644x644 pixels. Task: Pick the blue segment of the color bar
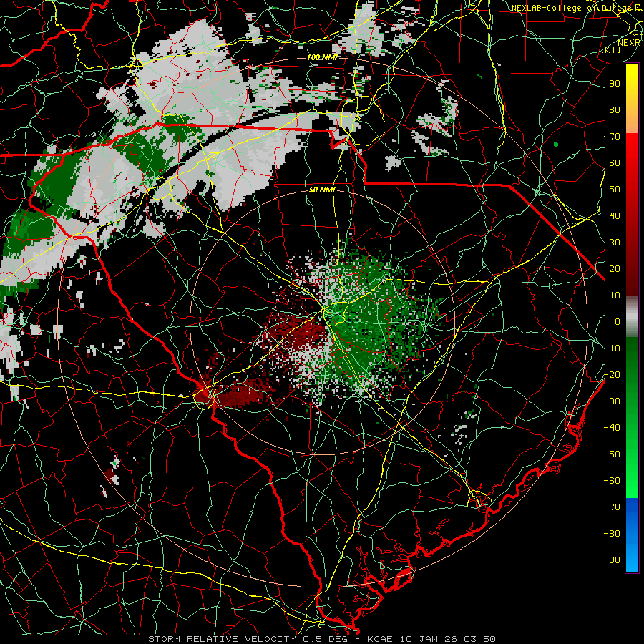pyautogui.click(x=632, y=535)
